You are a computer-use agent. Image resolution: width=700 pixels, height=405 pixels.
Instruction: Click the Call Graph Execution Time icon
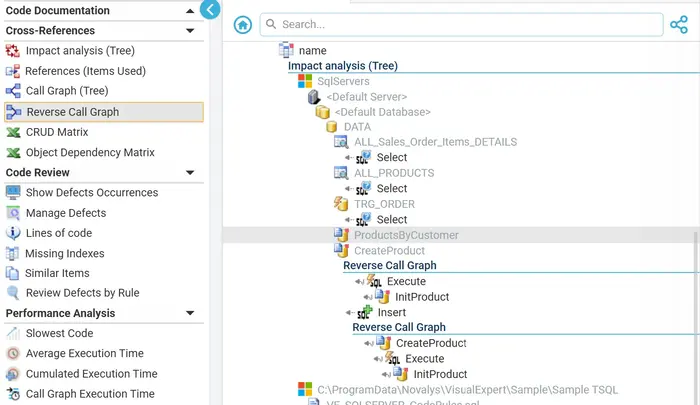point(13,394)
